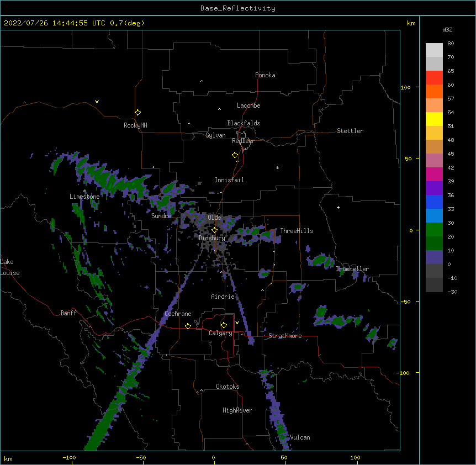Select the light gray 70-80 dBZ legend swatch

(x=434, y=50)
